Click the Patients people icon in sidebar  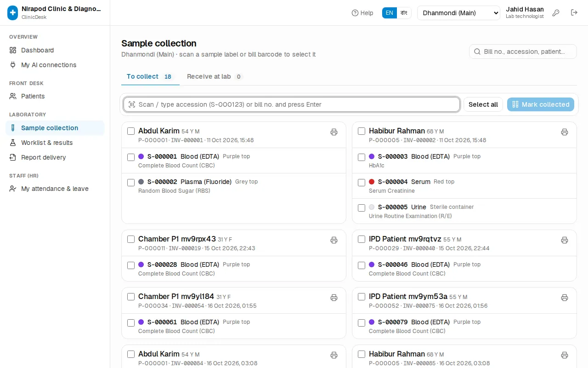click(x=13, y=96)
